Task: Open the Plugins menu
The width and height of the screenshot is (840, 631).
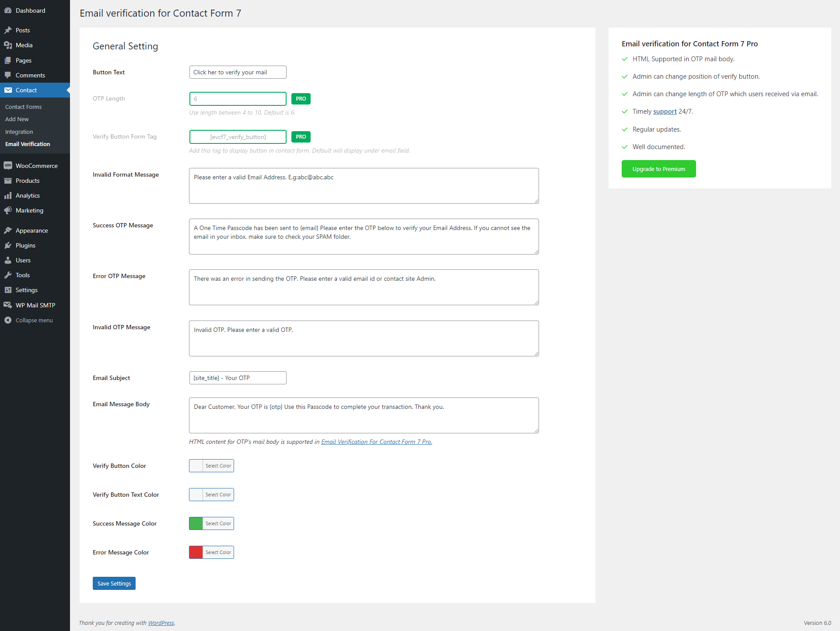Action: click(35, 245)
